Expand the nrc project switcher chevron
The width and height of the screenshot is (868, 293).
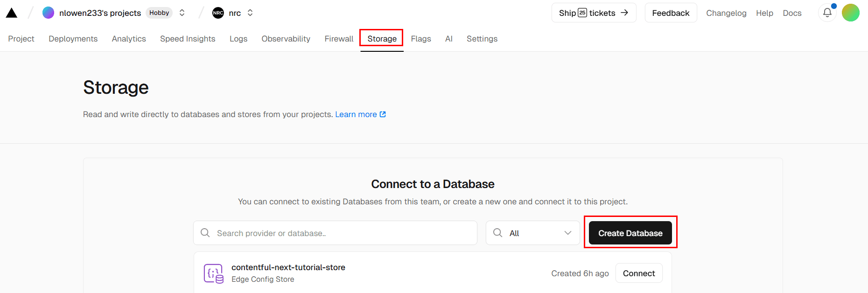click(250, 13)
